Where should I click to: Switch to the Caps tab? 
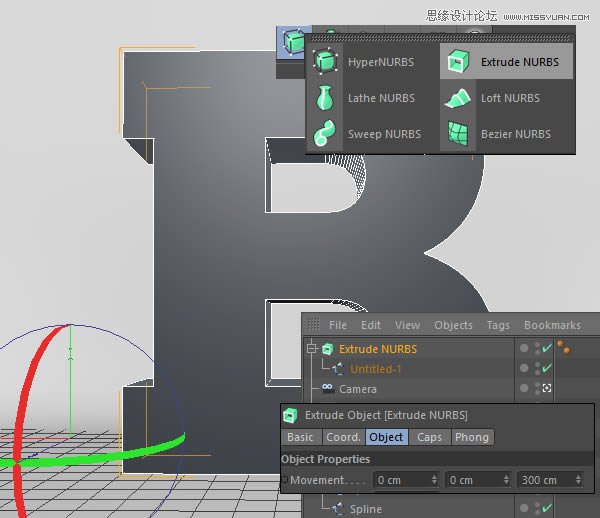click(429, 437)
